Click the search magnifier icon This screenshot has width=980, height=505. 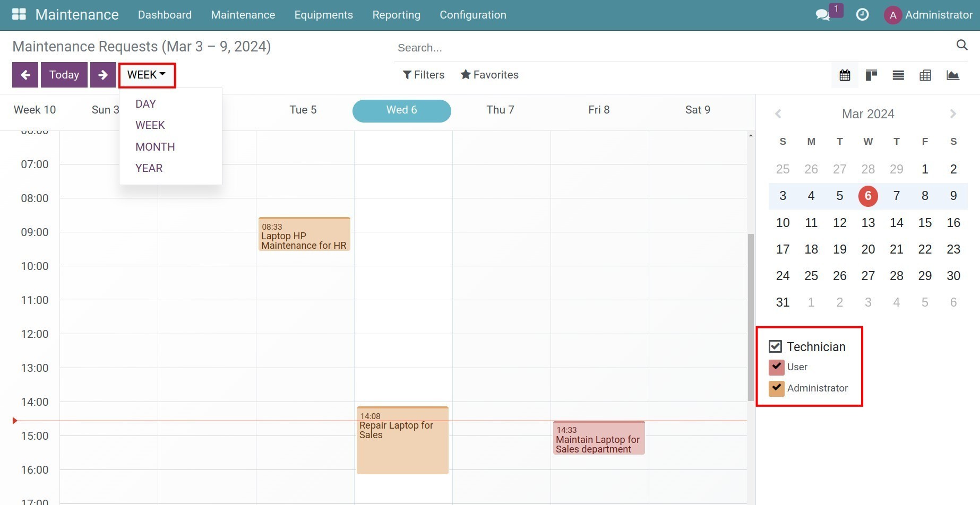tap(962, 45)
